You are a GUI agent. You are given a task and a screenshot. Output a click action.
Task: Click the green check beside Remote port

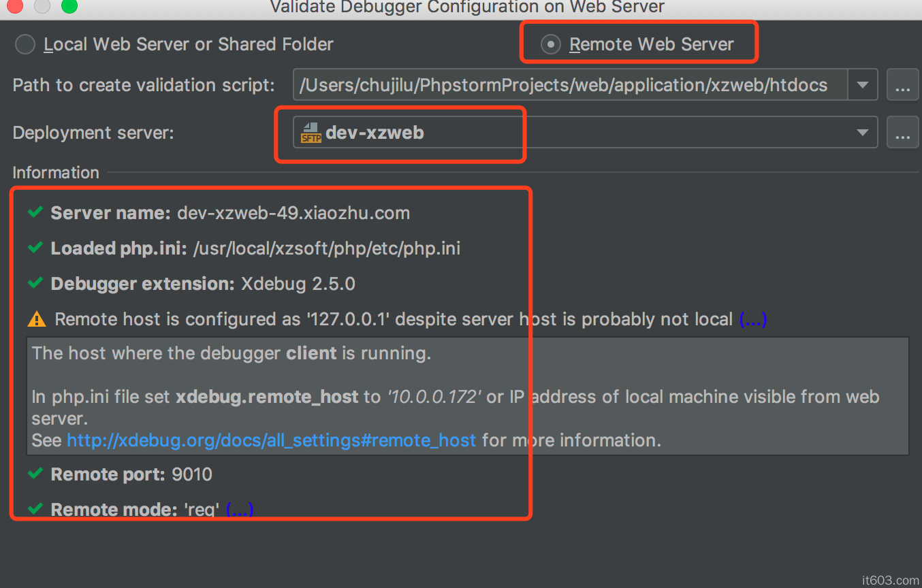tap(35, 474)
